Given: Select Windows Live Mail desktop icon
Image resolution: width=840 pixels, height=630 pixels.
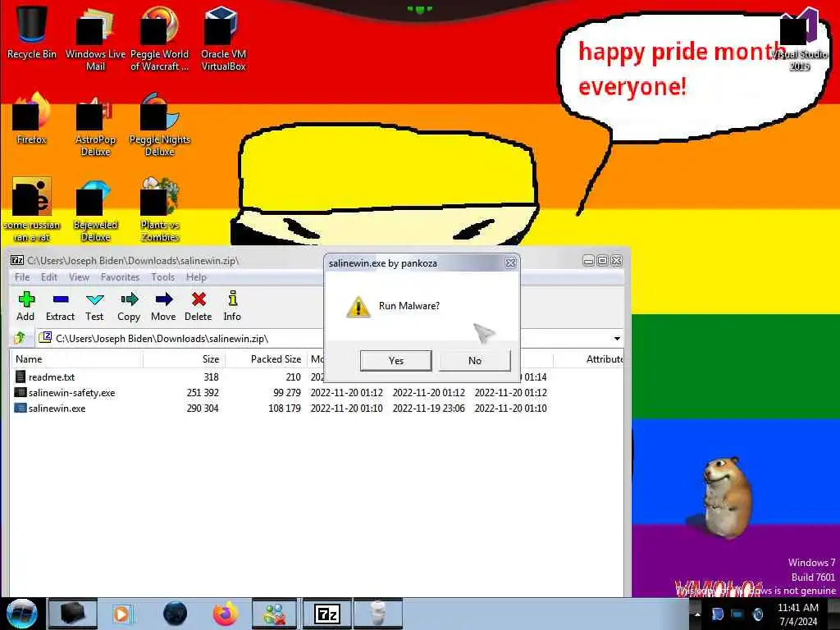Looking at the screenshot, I should (x=95, y=38).
